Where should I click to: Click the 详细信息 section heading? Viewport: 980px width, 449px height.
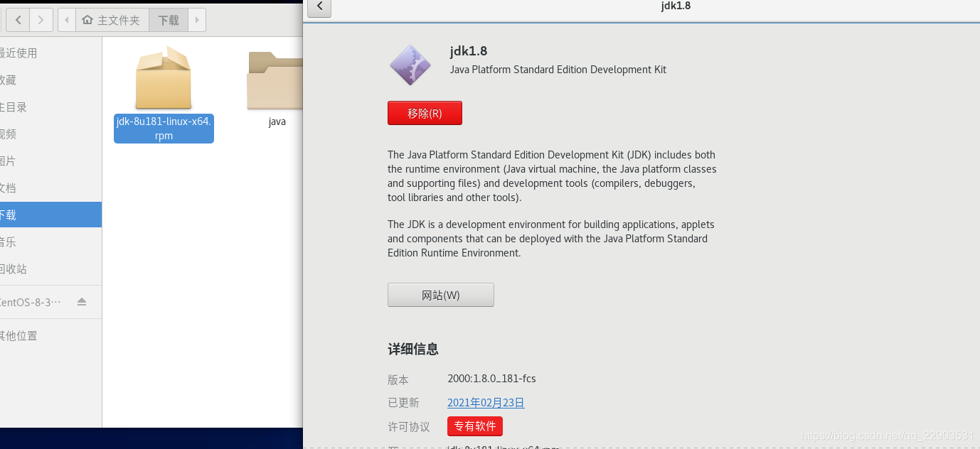tap(413, 349)
